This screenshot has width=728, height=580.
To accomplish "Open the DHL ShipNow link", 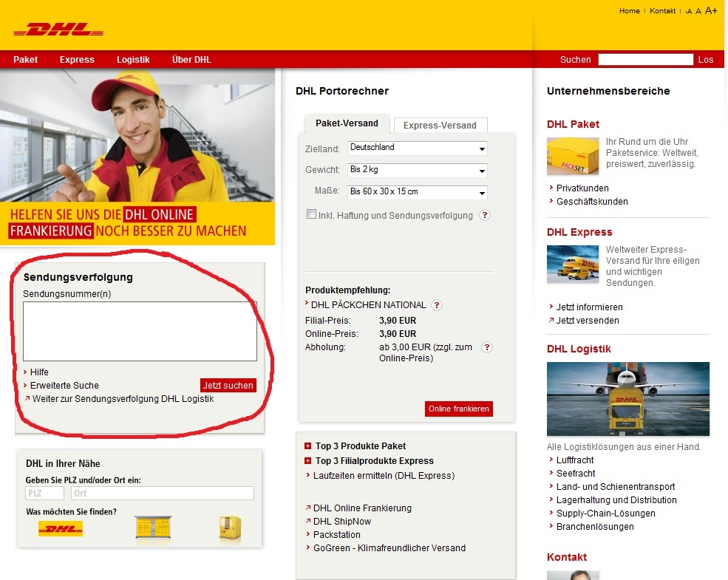I will point(342,522).
